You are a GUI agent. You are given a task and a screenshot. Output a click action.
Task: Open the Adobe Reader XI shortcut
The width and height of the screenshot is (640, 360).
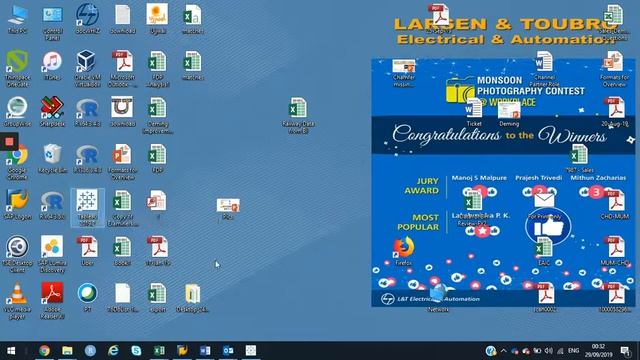52,300
